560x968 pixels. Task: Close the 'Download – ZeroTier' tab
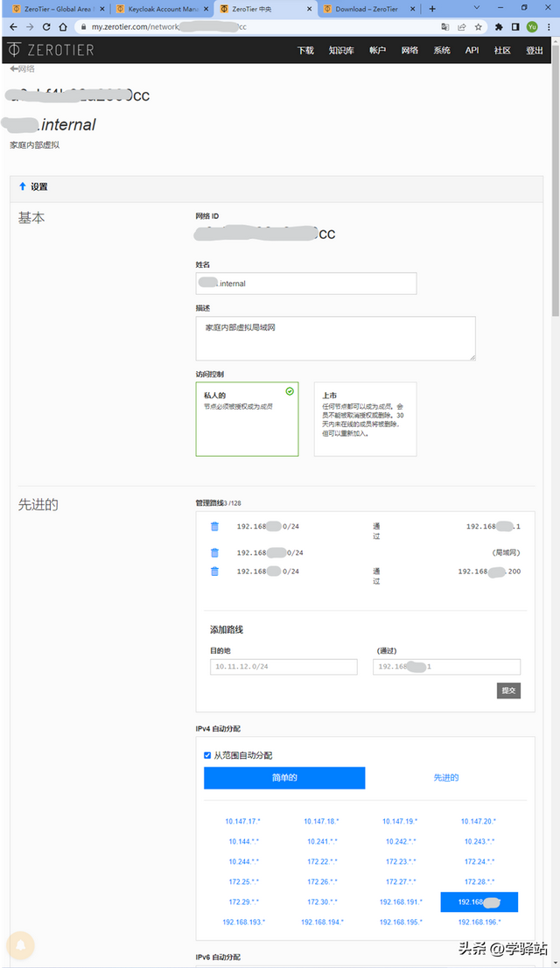point(414,10)
